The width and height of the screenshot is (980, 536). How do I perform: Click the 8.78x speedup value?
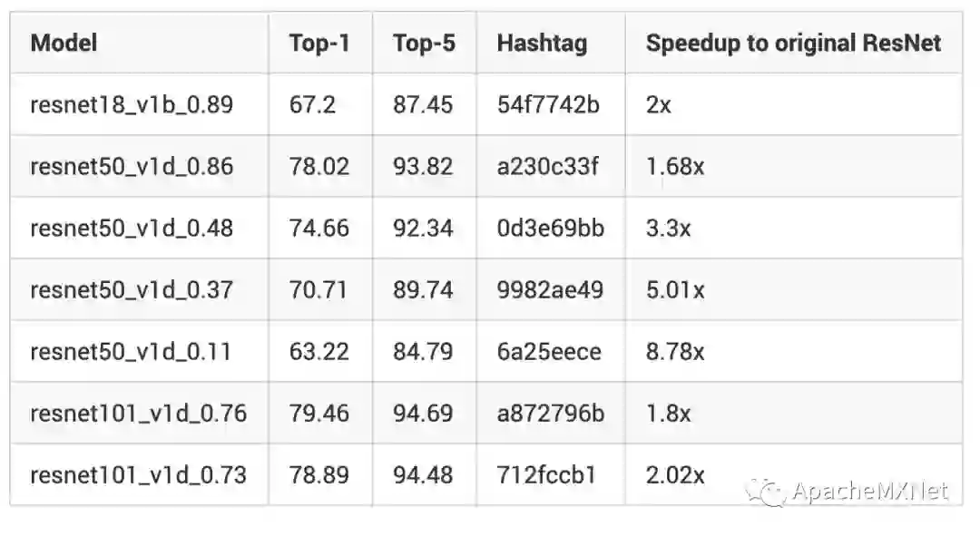[675, 351]
